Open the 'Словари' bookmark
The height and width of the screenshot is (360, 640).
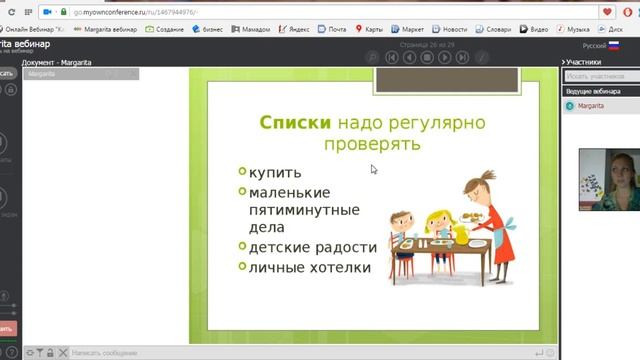pos(493,29)
